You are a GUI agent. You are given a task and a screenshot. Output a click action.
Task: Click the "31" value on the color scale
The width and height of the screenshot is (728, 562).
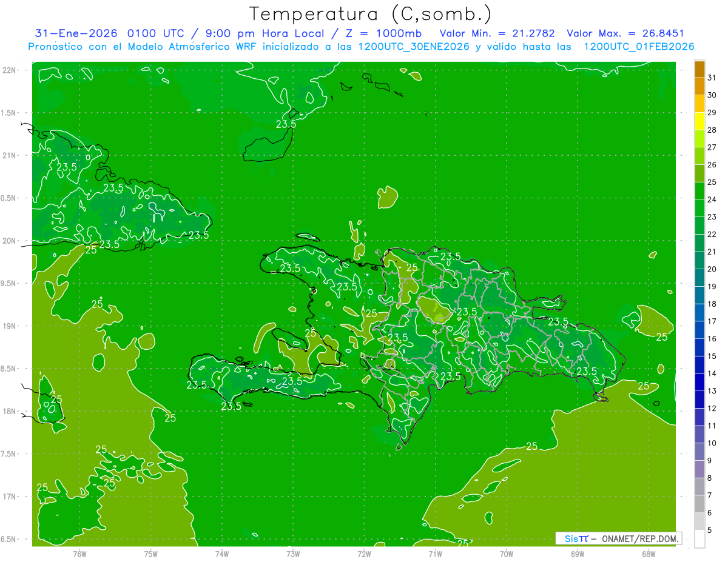pos(712,78)
